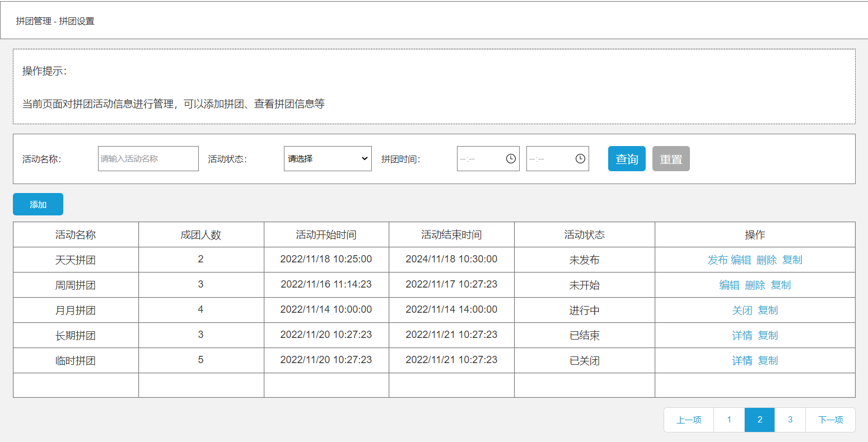
Task: Go to next page 下一项
Action: coord(830,420)
